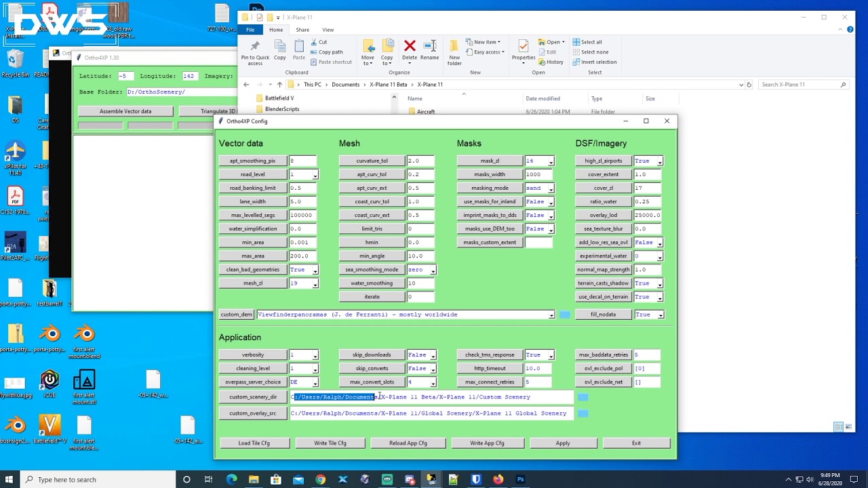Open the sea_smoothing_mode dropdown
868x488 pixels.
coord(433,270)
